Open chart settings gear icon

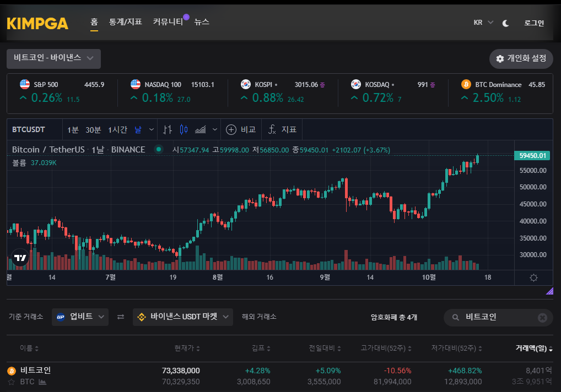tap(533, 277)
